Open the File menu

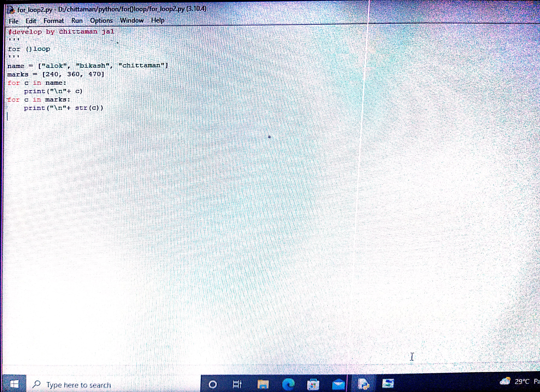pos(14,21)
